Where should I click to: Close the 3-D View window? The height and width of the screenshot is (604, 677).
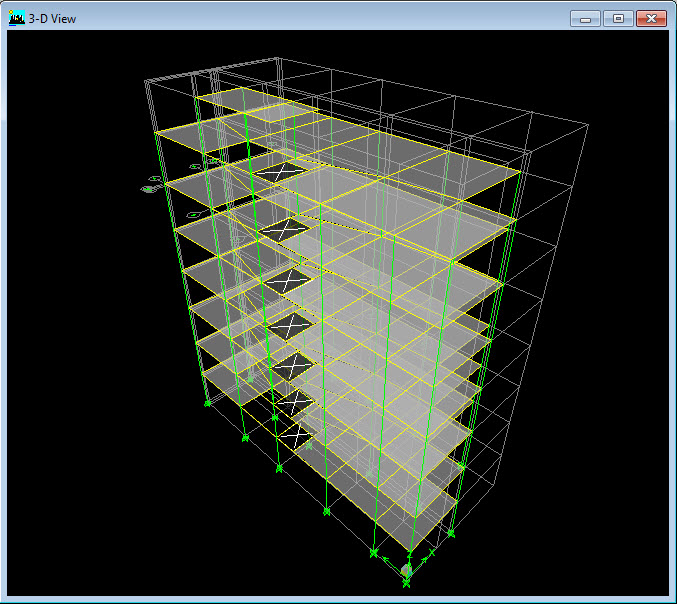[x=651, y=18]
